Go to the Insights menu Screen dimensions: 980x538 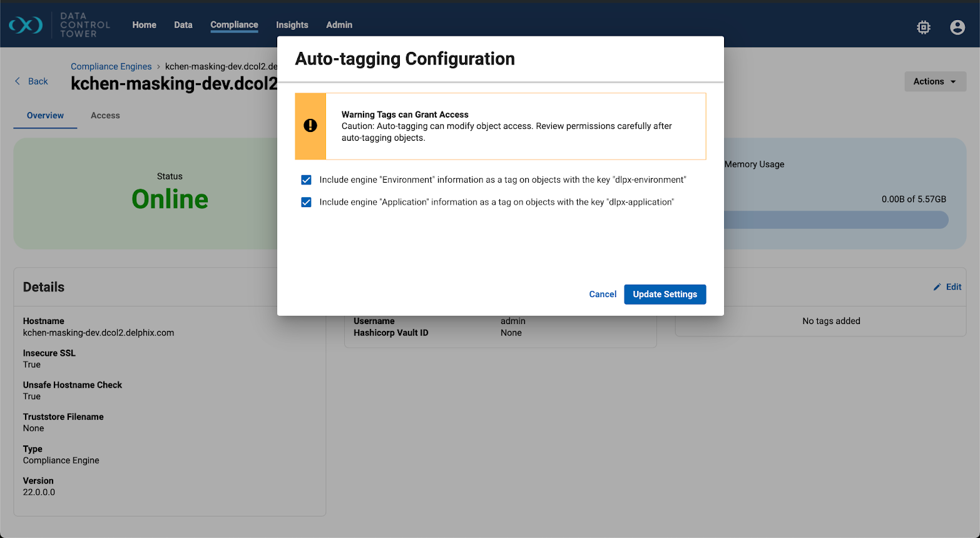coord(292,25)
